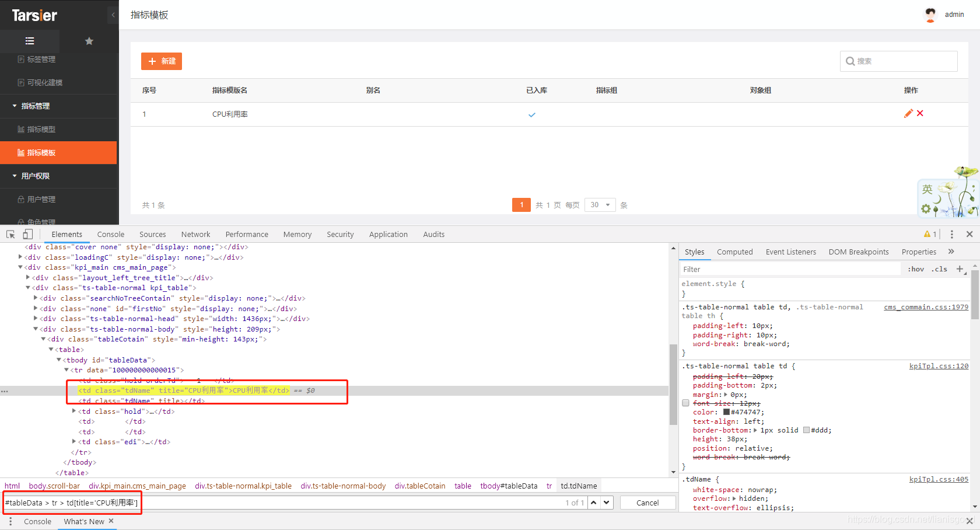Open cms_commain.css:1979 source link
980x530 pixels.
click(926, 307)
